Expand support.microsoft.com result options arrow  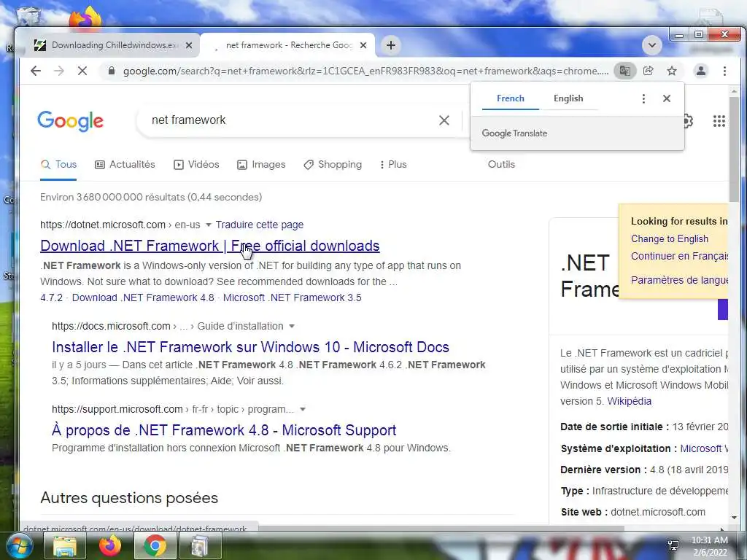coord(303,410)
